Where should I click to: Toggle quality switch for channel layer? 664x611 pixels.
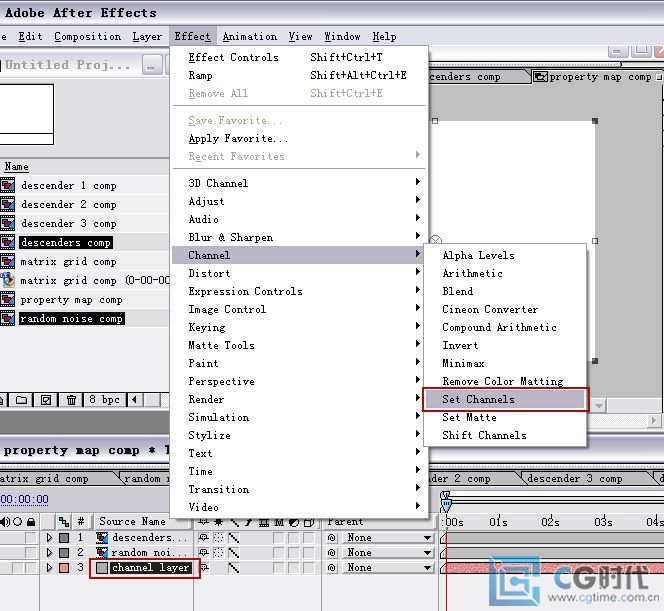click(233, 567)
